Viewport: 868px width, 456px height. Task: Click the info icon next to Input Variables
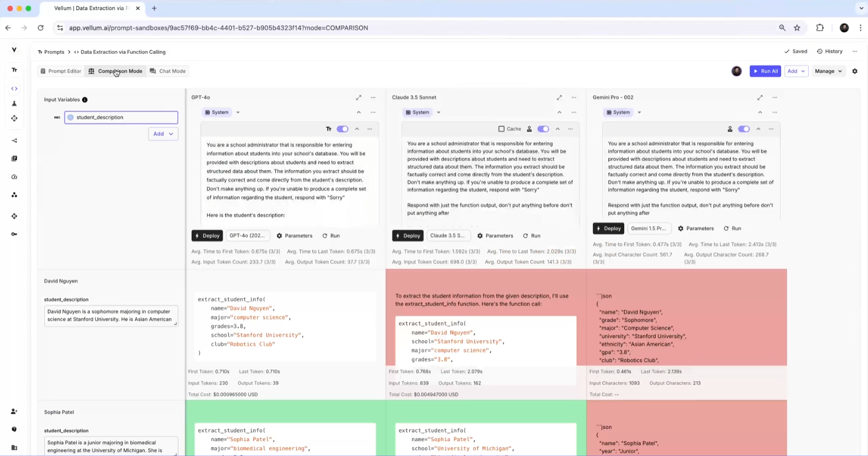(x=85, y=100)
